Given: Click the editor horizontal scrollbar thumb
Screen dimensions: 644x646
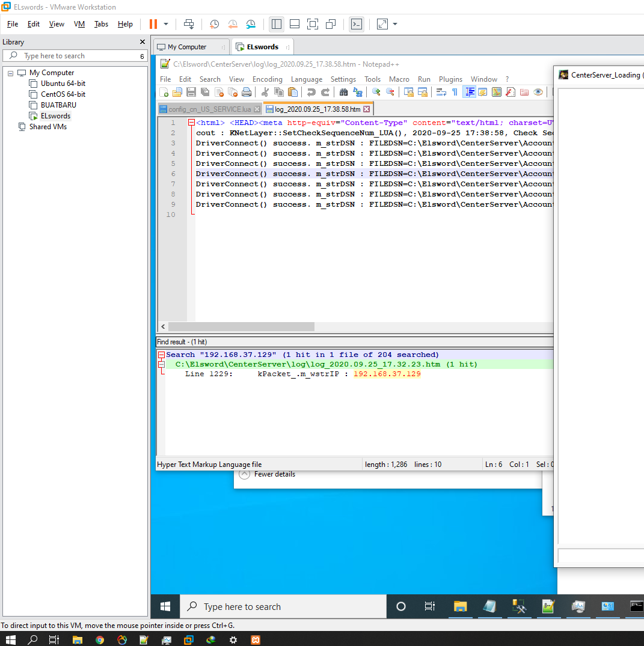Looking at the screenshot, I should click(241, 327).
